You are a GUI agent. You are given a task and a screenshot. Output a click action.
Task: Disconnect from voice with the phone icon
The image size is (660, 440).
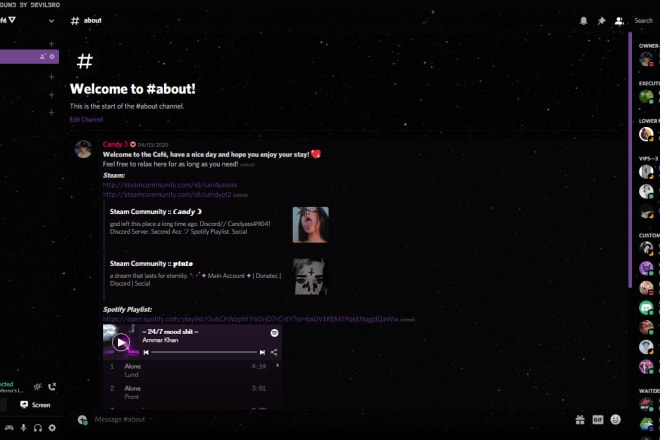point(52,387)
